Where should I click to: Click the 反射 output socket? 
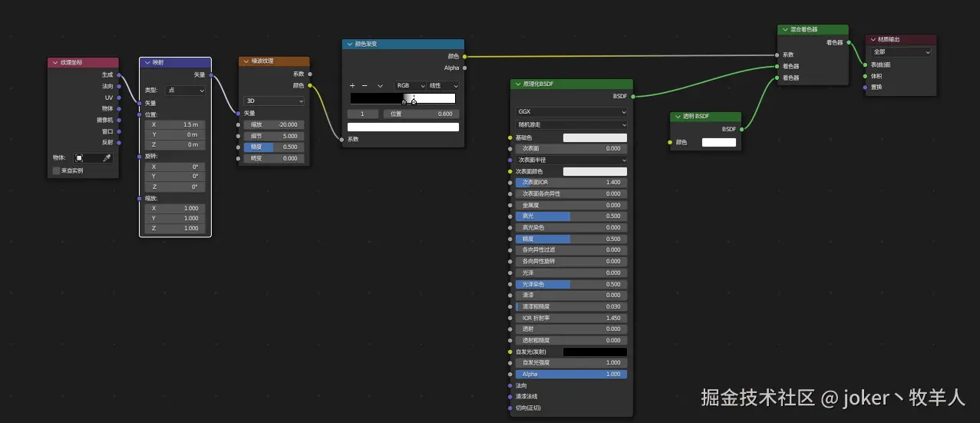[119, 142]
